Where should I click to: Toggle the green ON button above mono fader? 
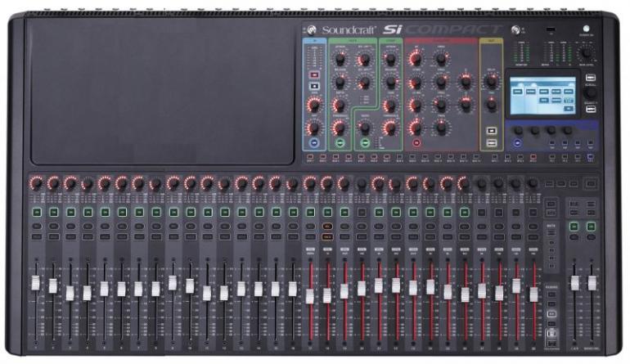click(591, 227)
